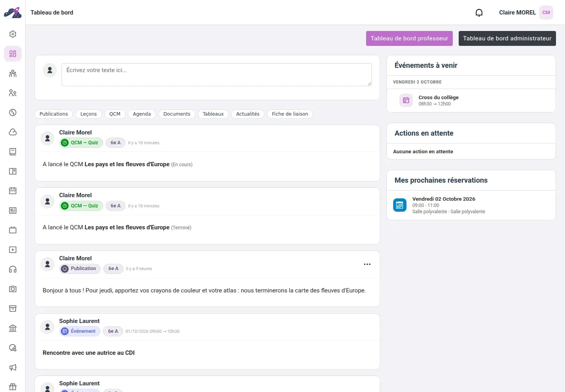Open the archive box sidebar icon
The height and width of the screenshot is (392, 565).
click(13, 309)
